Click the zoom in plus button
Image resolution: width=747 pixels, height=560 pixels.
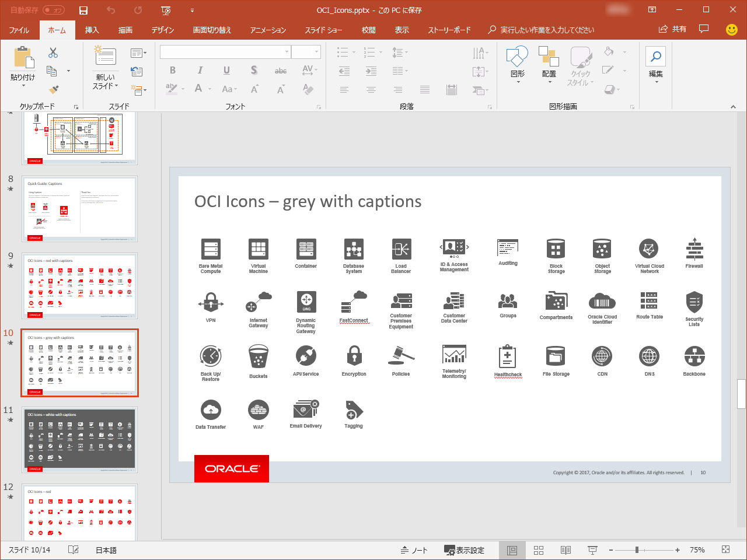[x=678, y=550]
